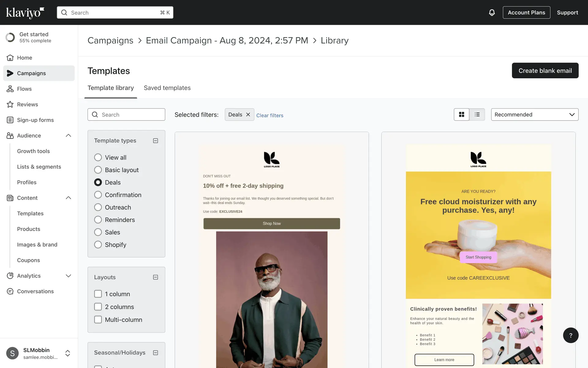Image resolution: width=588 pixels, height=368 pixels.
Task: Switch to grid view layout icon
Action: tap(462, 114)
